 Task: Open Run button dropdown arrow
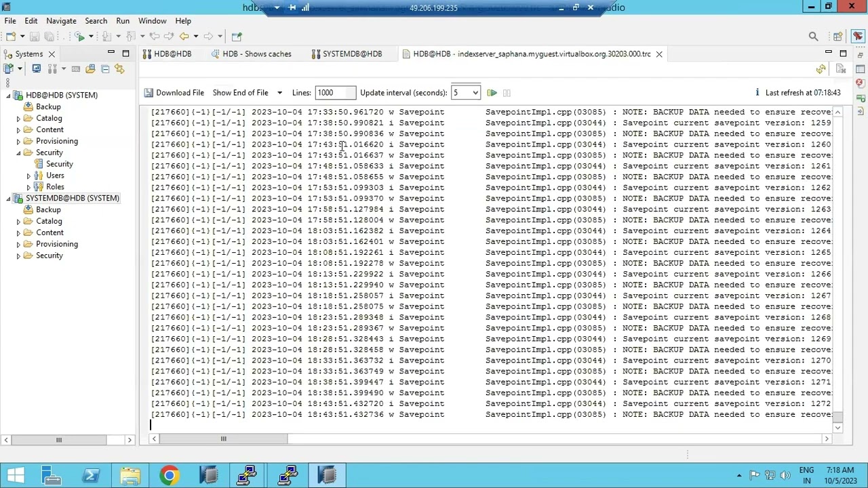point(91,36)
